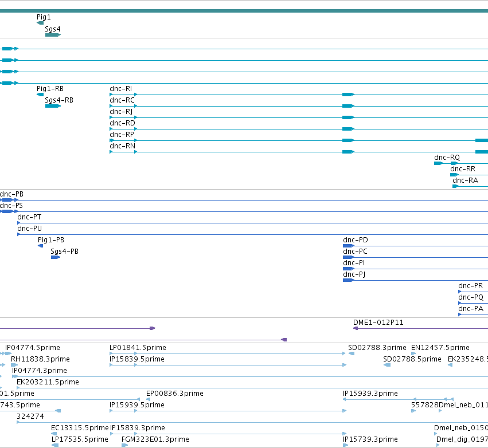This screenshot has width=488, height=448.
Task: Choose protein dnc-PU
Action: 30,229
